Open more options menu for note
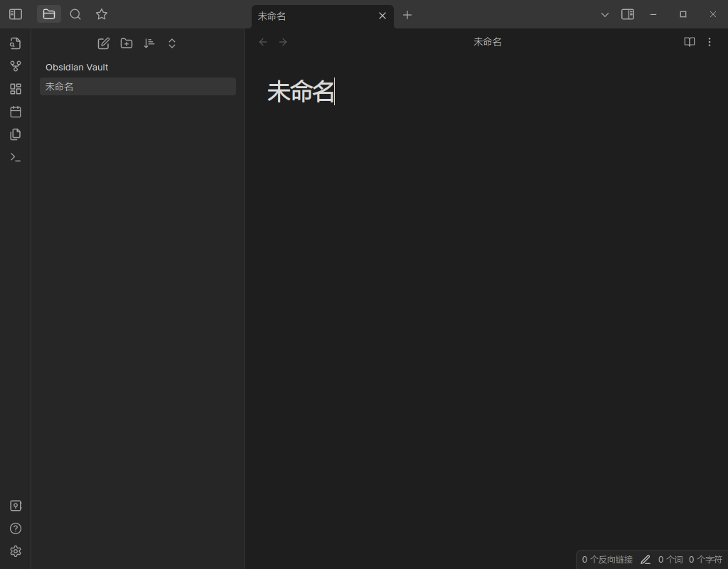 [x=709, y=42]
